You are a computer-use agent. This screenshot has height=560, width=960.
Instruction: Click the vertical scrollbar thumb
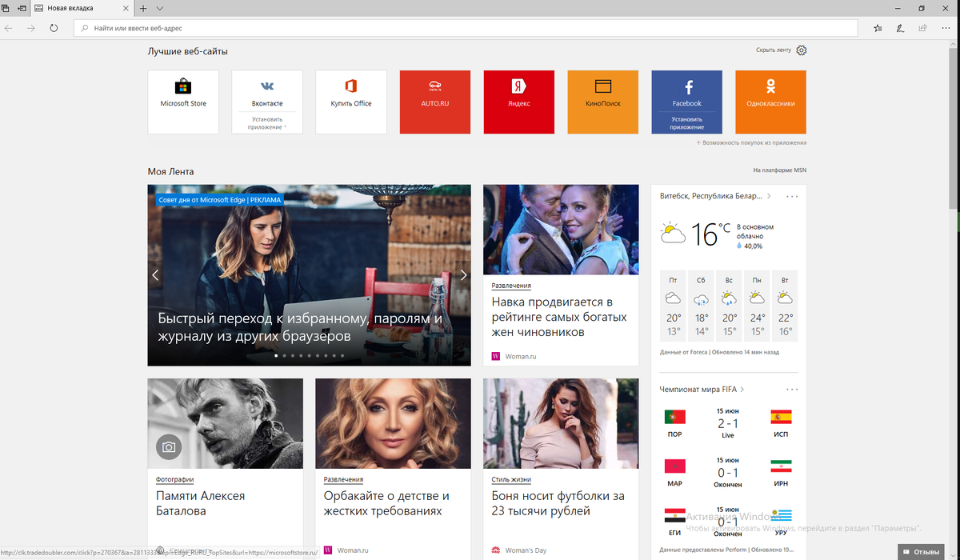tap(954, 128)
